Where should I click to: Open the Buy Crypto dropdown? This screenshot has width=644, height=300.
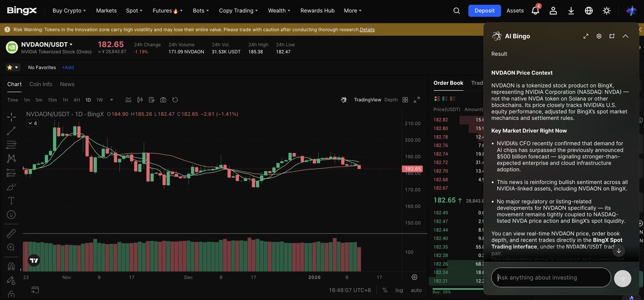69,11
